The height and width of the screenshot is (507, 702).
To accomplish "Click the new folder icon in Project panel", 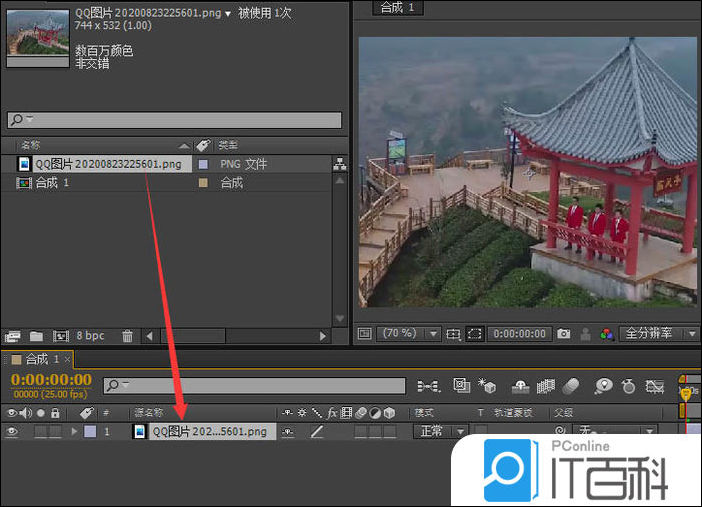I will point(36,336).
